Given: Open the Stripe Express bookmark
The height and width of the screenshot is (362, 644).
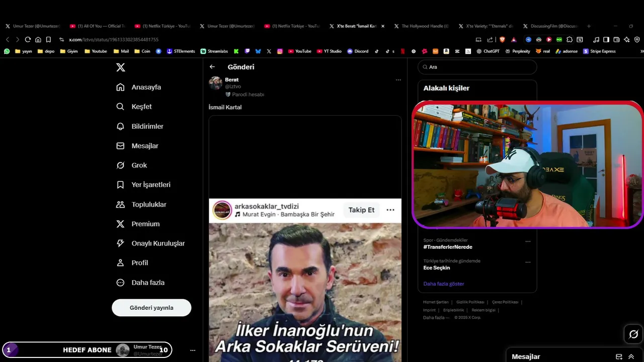Looking at the screenshot, I should [x=599, y=51].
